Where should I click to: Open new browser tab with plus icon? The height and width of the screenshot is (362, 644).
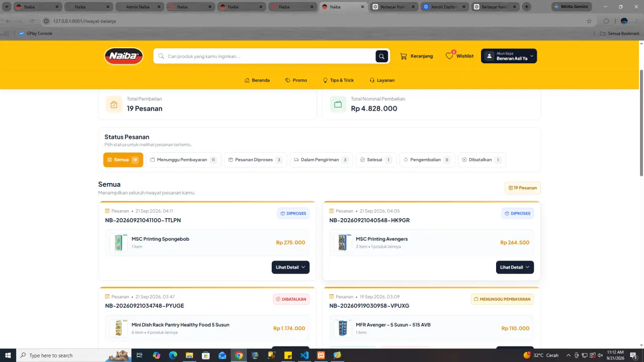point(526,7)
